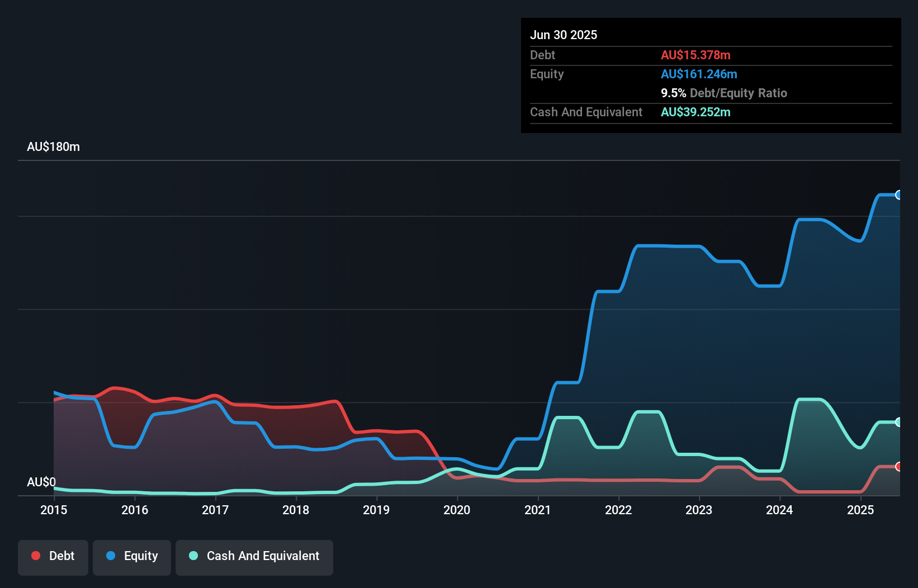Click the Cash endpoint marker on the chart
Screen dimensions: 918x588
[899, 422]
